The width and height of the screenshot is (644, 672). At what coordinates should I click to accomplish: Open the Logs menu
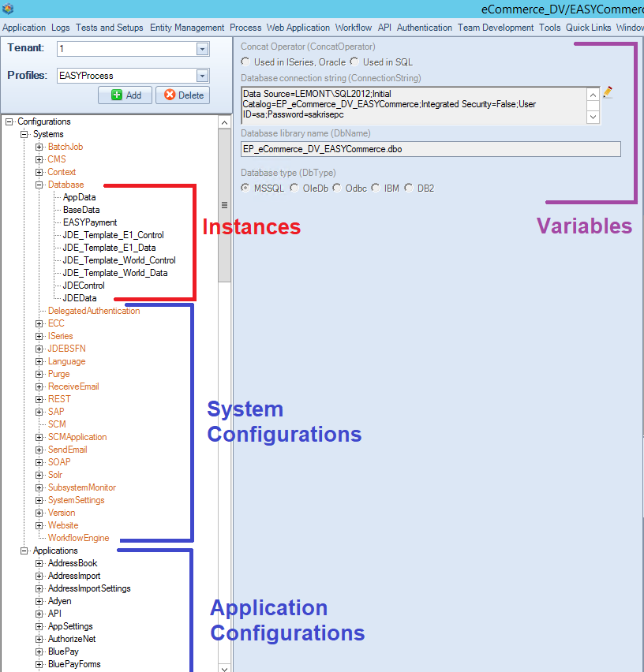pos(61,28)
